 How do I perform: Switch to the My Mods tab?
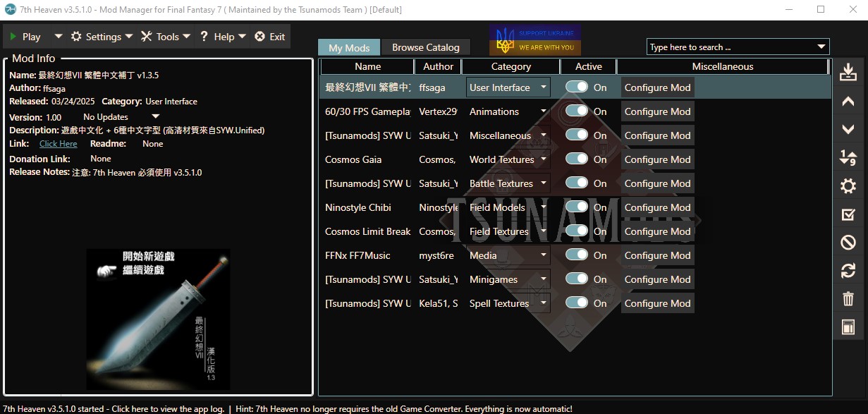click(349, 48)
